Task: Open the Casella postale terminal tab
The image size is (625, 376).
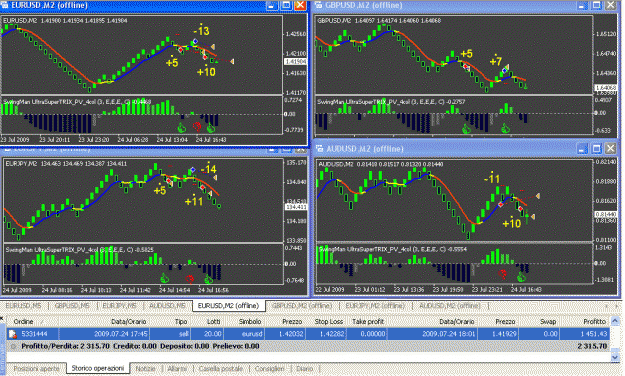Action: tap(220, 369)
